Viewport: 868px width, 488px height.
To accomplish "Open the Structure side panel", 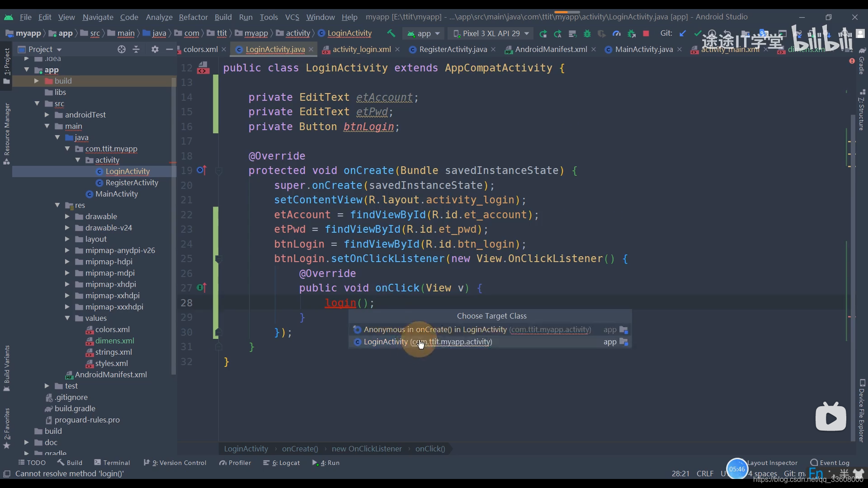I will click(x=862, y=111).
